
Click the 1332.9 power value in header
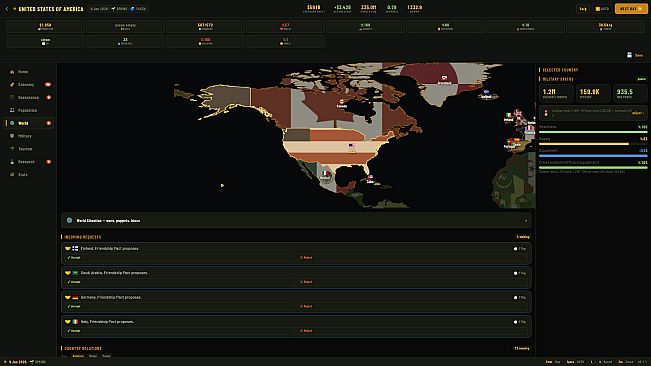414,7
